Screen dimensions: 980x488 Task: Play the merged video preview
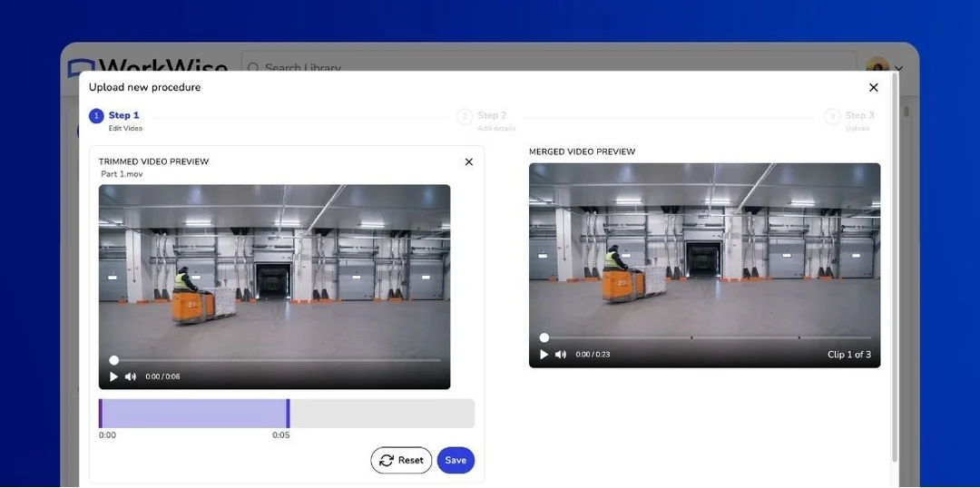click(x=544, y=355)
